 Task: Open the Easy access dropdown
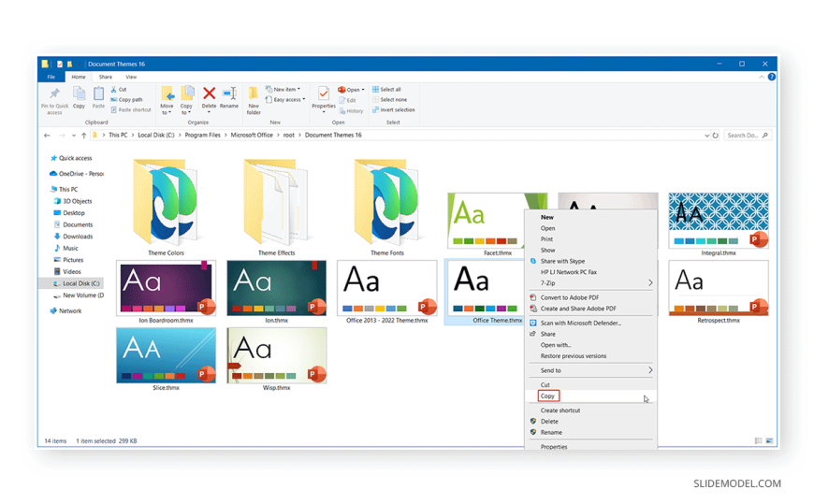285,100
